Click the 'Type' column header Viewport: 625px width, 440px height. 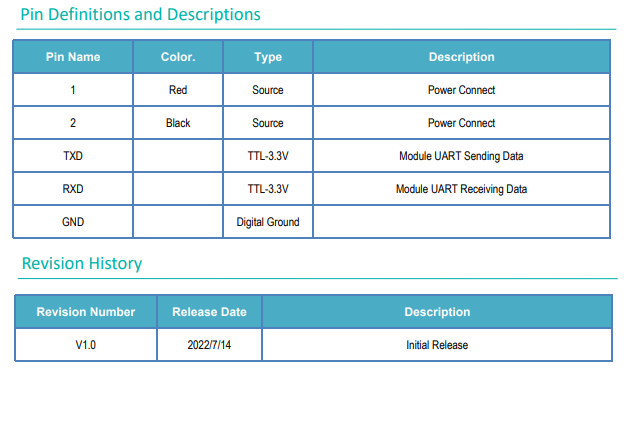click(x=268, y=57)
